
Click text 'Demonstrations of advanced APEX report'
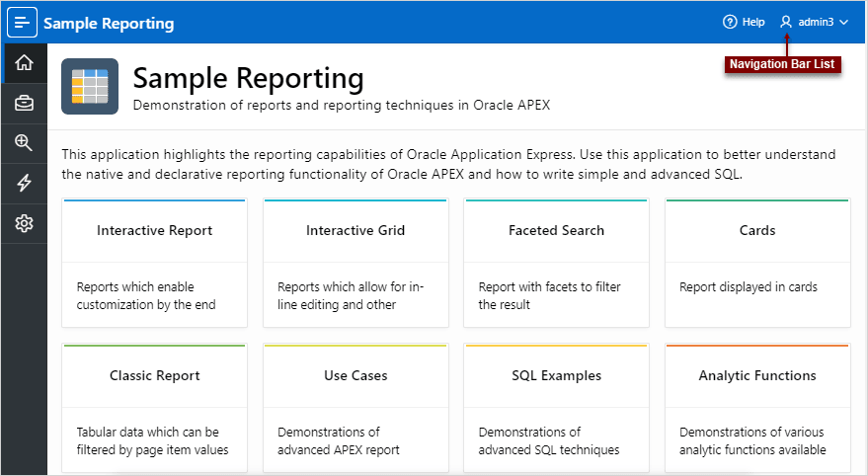[x=339, y=440]
